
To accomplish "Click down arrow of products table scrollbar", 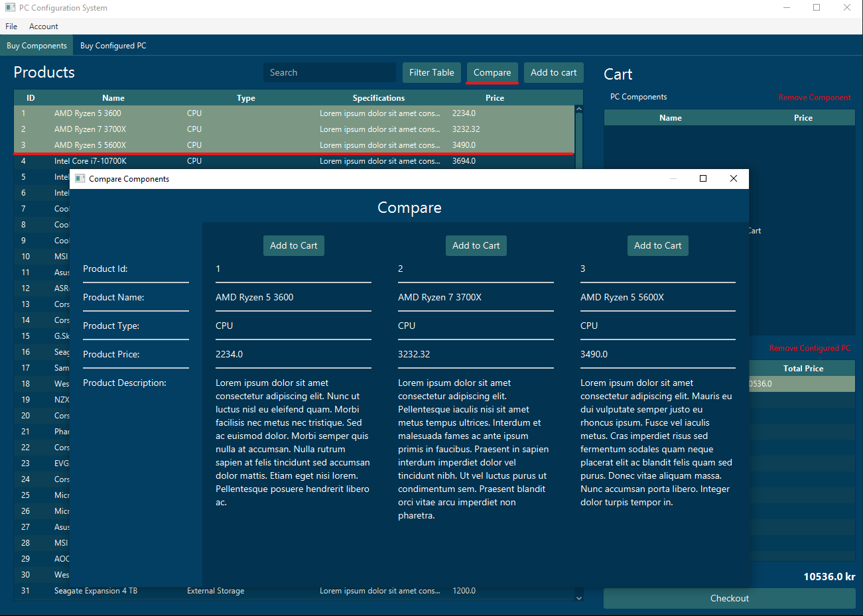I will 578,598.
